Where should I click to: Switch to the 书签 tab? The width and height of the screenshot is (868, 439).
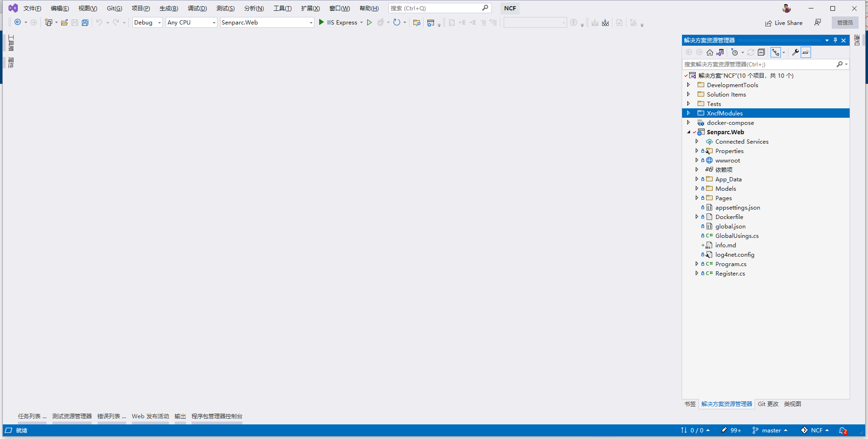tap(690, 404)
